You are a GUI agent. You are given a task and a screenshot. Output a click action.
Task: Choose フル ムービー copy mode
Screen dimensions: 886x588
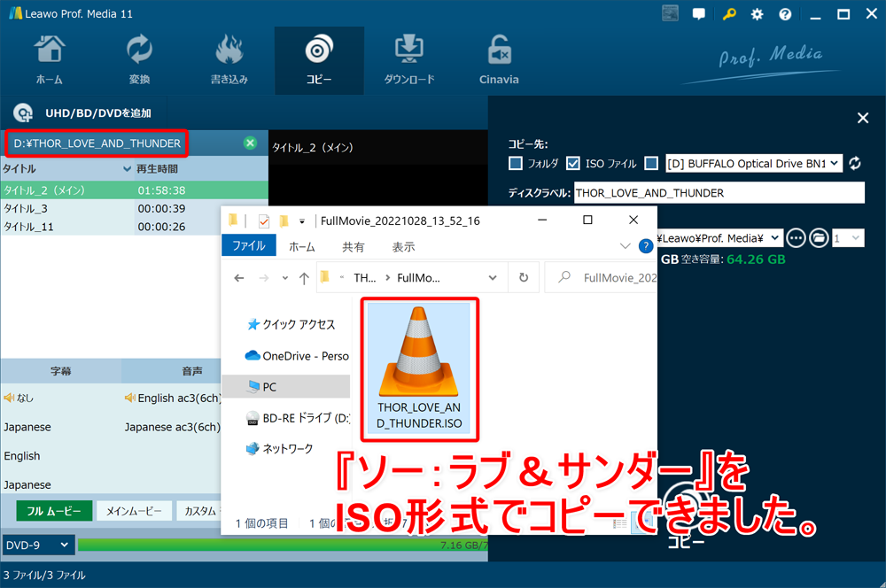point(54,511)
